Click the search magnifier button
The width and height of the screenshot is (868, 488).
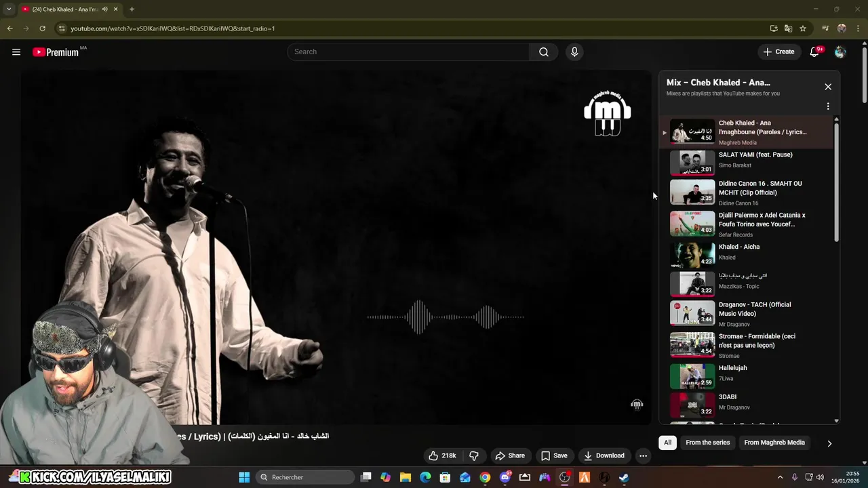coord(544,52)
